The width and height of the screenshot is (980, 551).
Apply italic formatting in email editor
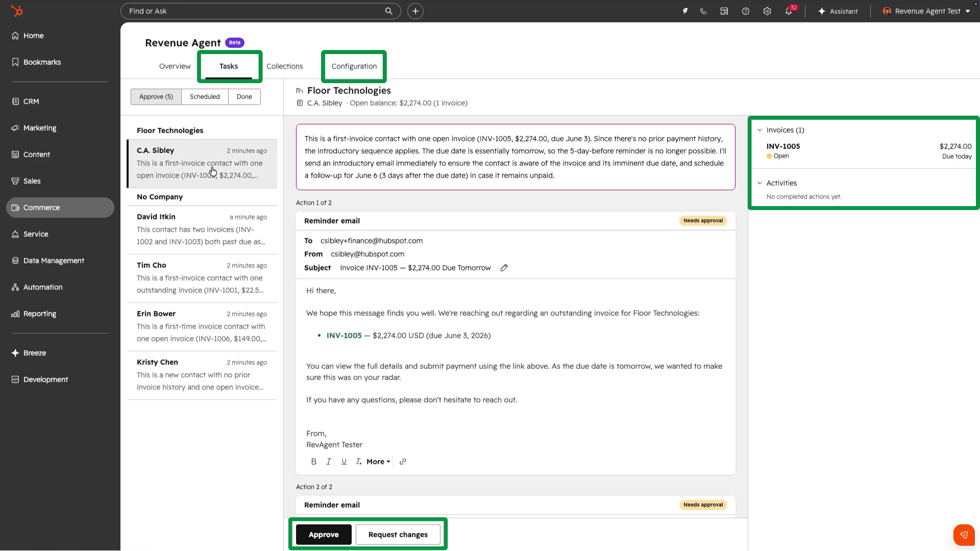329,462
